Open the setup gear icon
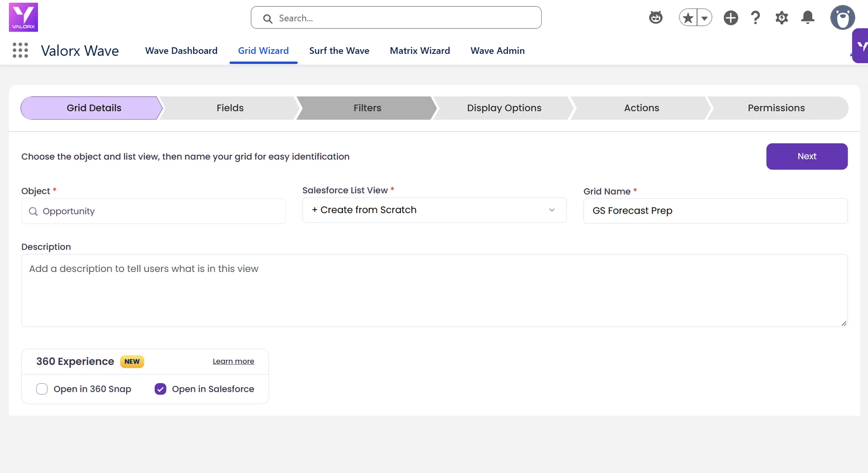This screenshot has height=473, width=868. tap(782, 18)
